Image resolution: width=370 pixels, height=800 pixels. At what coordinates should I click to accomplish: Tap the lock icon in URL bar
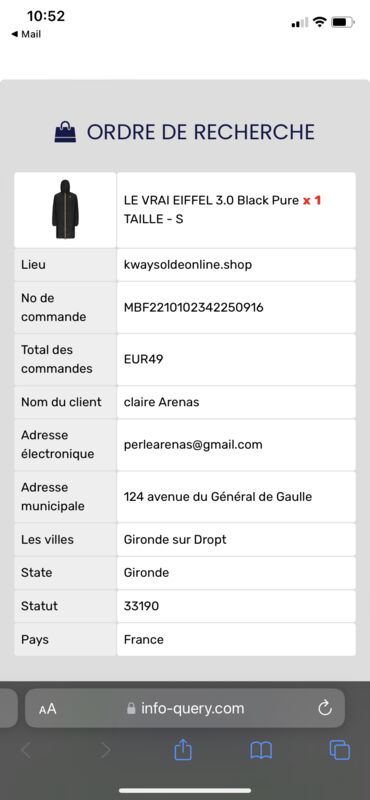coord(131,708)
